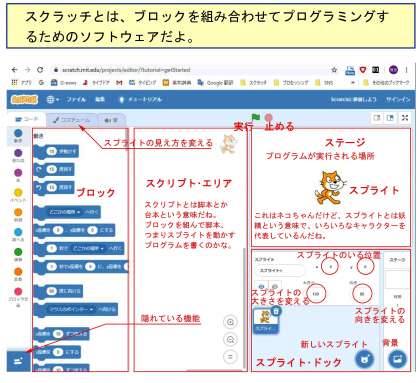The height and width of the screenshot is (383, 420).
Task: Show the sprite using the eye button
Action: pyautogui.click(x=261, y=286)
